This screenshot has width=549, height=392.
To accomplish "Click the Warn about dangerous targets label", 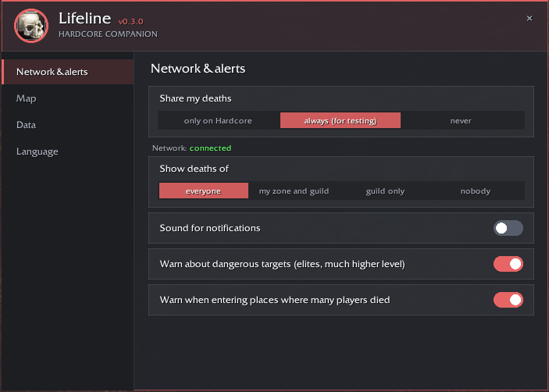I will (282, 264).
